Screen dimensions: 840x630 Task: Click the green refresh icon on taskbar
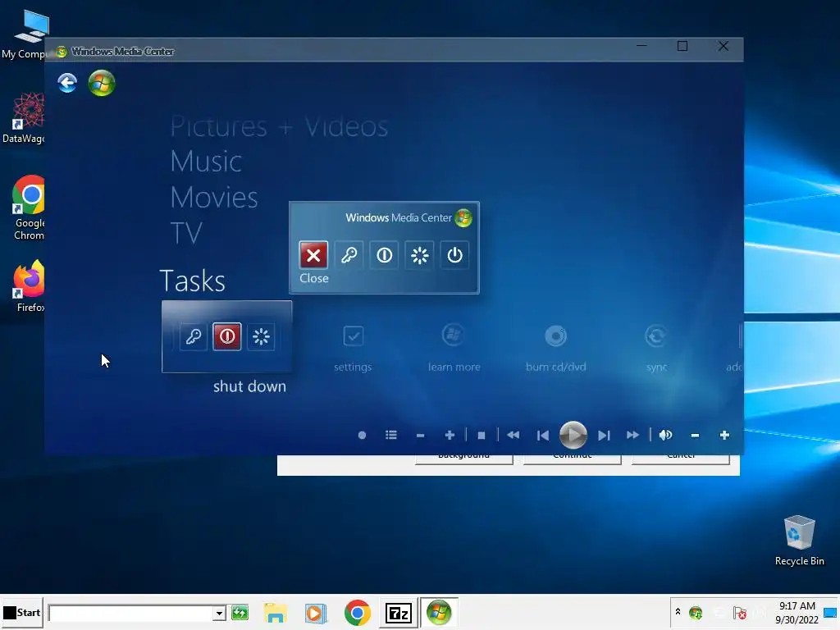[x=240, y=613]
